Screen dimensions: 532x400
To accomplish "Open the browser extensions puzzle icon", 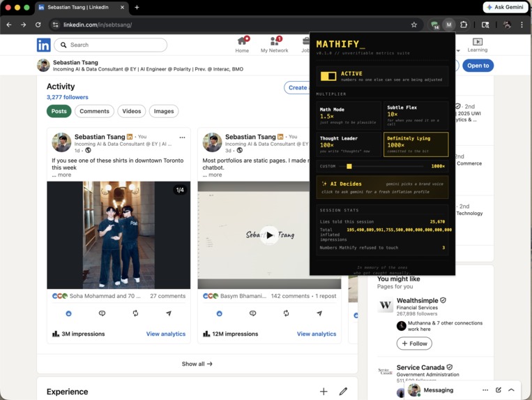I will coord(464,25).
